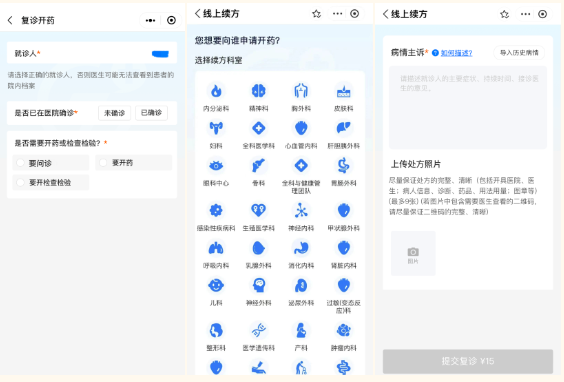This screenshot has width=564, height=382.
Task: Select the 整形科 face icon
Action: (216, 331)
